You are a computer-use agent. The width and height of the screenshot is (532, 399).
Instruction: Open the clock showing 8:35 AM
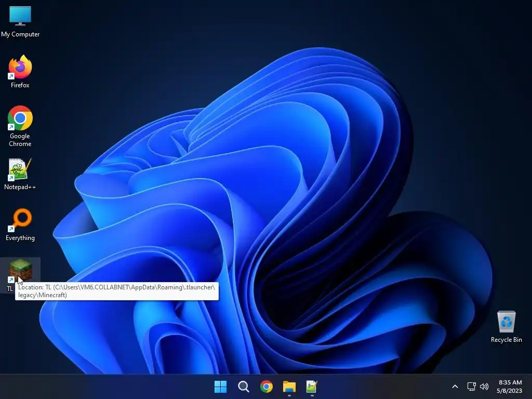pos(510,382)
